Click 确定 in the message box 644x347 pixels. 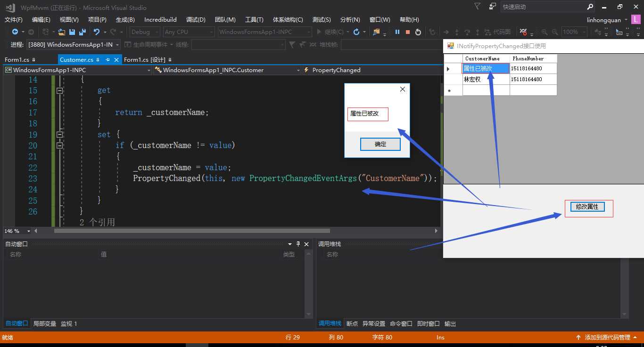click(380, 144)
